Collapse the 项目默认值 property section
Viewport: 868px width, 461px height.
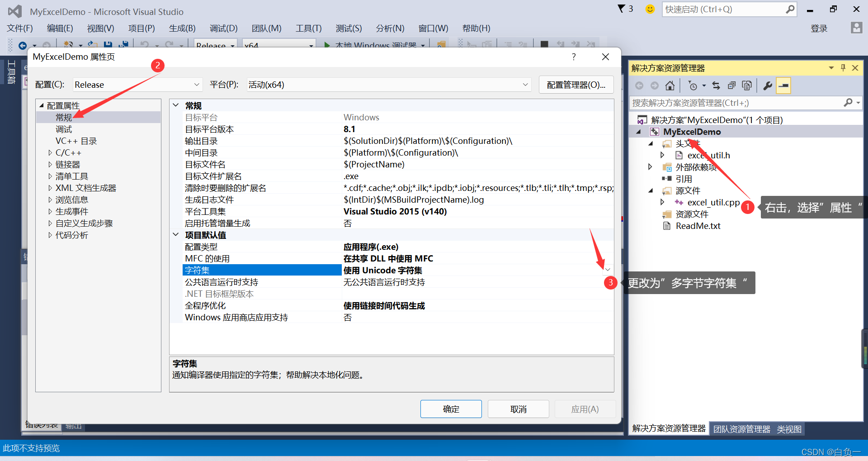click(x=176, y=235)
